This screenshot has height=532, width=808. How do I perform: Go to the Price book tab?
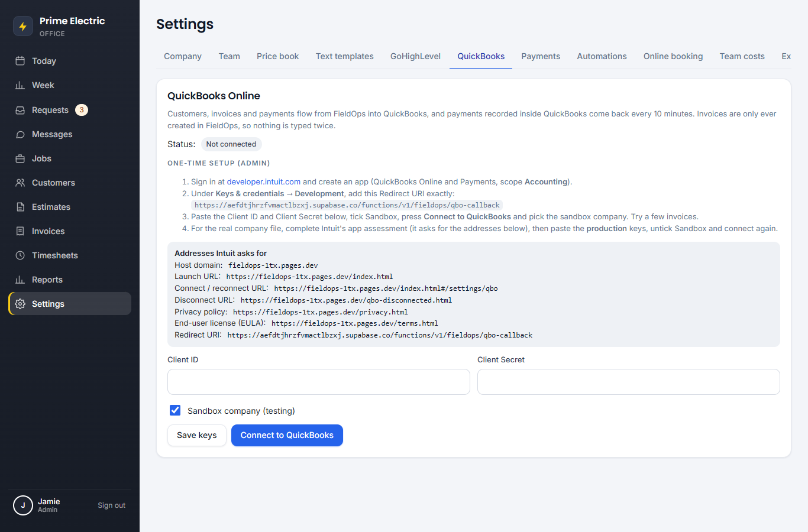point(278,56)
